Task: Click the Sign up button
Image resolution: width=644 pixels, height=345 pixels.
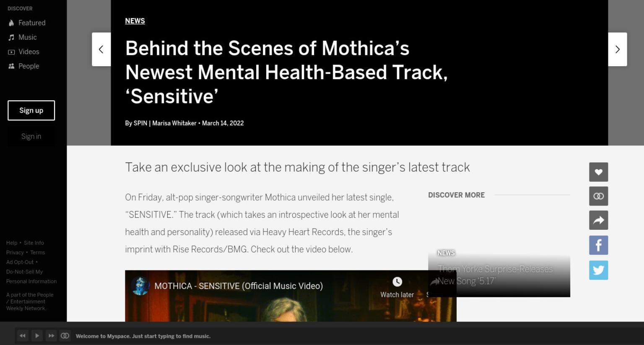Action: (31, 111)
